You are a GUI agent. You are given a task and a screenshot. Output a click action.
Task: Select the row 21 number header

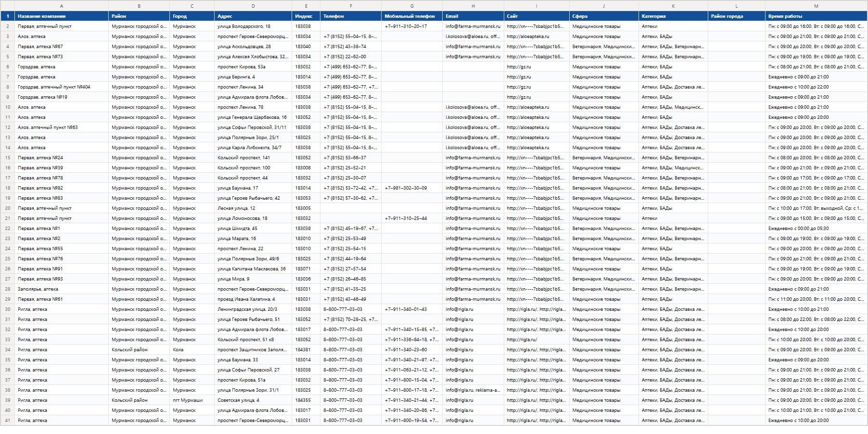[x=8, y=218]
